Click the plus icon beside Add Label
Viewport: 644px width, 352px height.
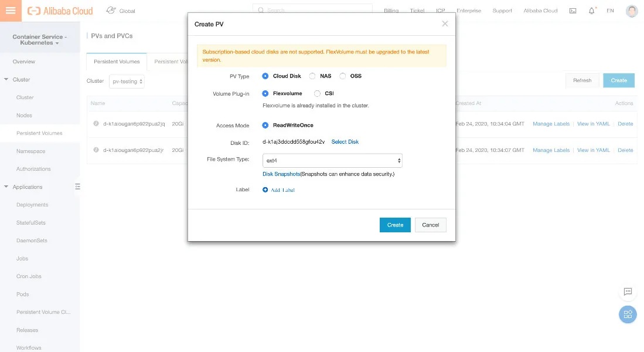click(265, 189)
